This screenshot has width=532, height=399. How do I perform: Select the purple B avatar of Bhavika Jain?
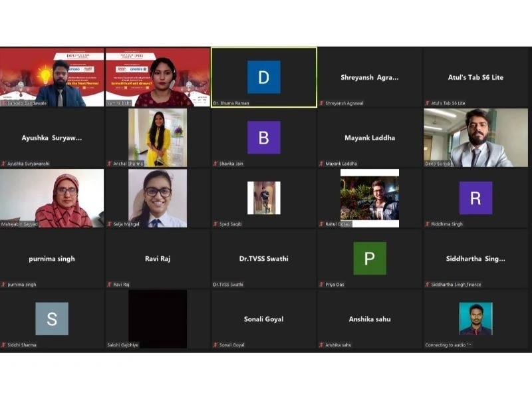[264, 138]
